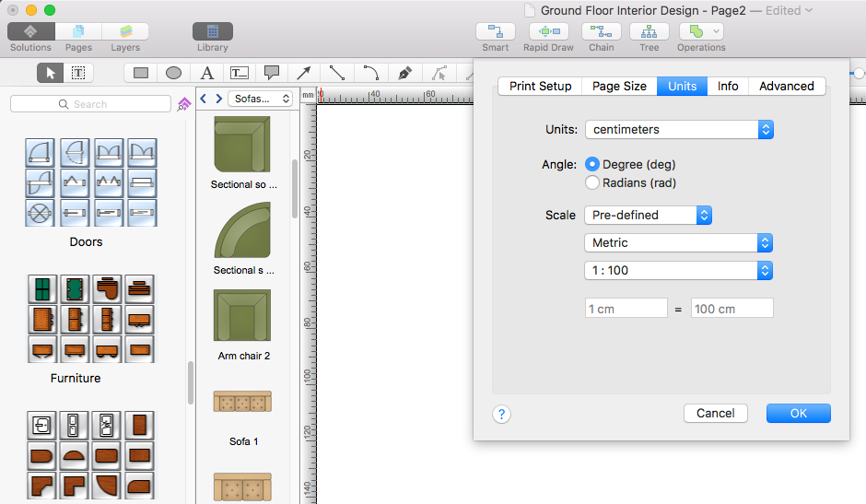Screen dimensions: 866x504
Task: Open the Pre-defined scale dropdown
Action: pyautogui.click(x=649, y=215)
